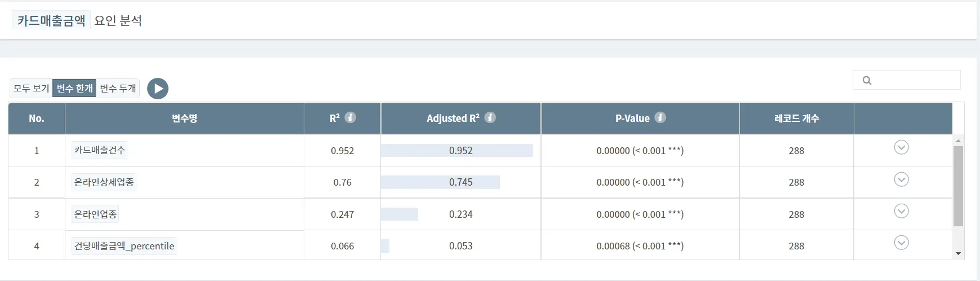Click the 온라인상세업종 variable name tag
The image size is (980, 281).
pos(104,182)
